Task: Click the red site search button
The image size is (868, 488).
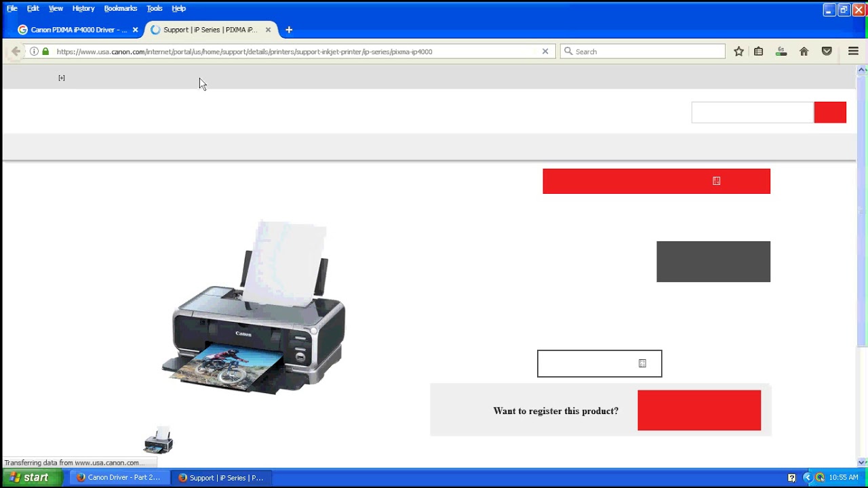Action: point(830,113)
